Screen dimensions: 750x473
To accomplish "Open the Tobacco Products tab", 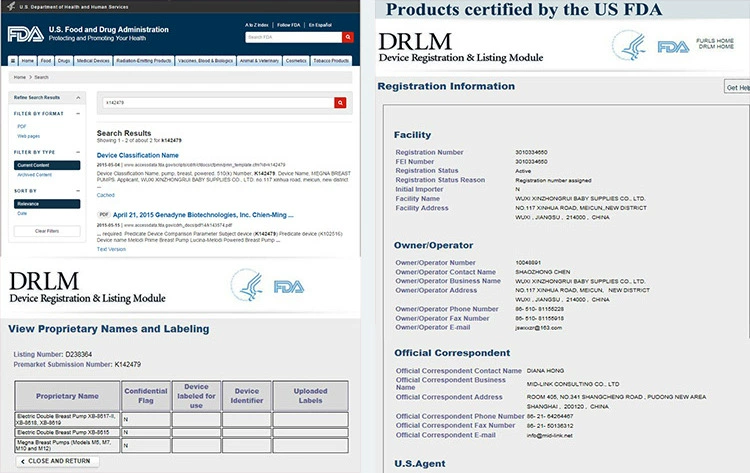I will 331,61.
